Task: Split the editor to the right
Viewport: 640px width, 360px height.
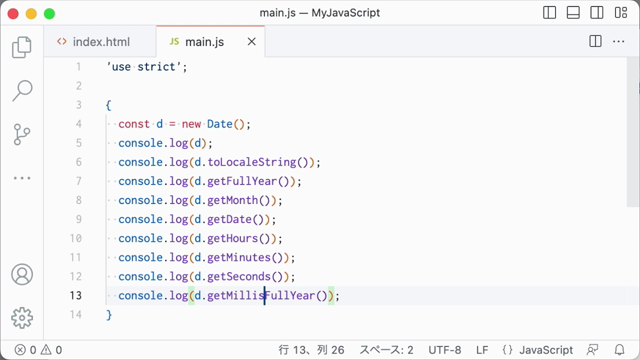Action: [x=596, y=41]
